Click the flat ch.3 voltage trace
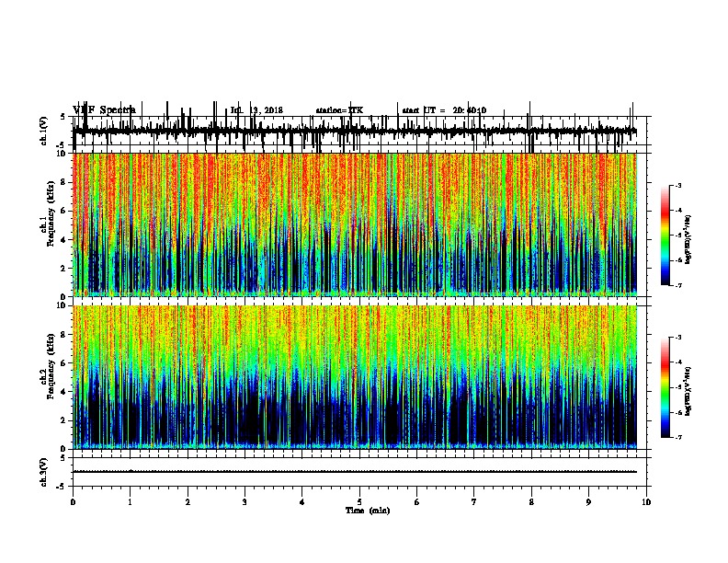 (x=355, y=472)
